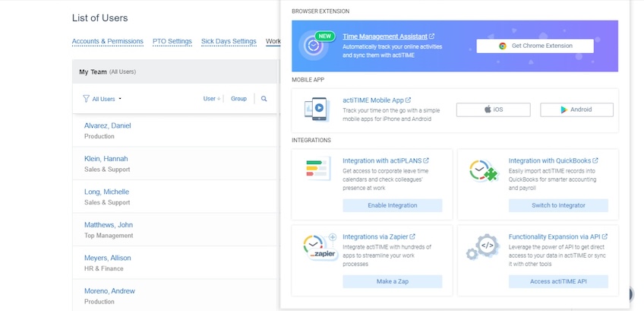Click Get Chrome Extension button

[535, 46]
